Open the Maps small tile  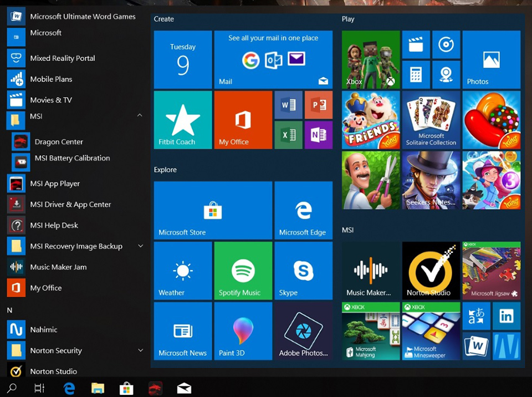[446, 75]
